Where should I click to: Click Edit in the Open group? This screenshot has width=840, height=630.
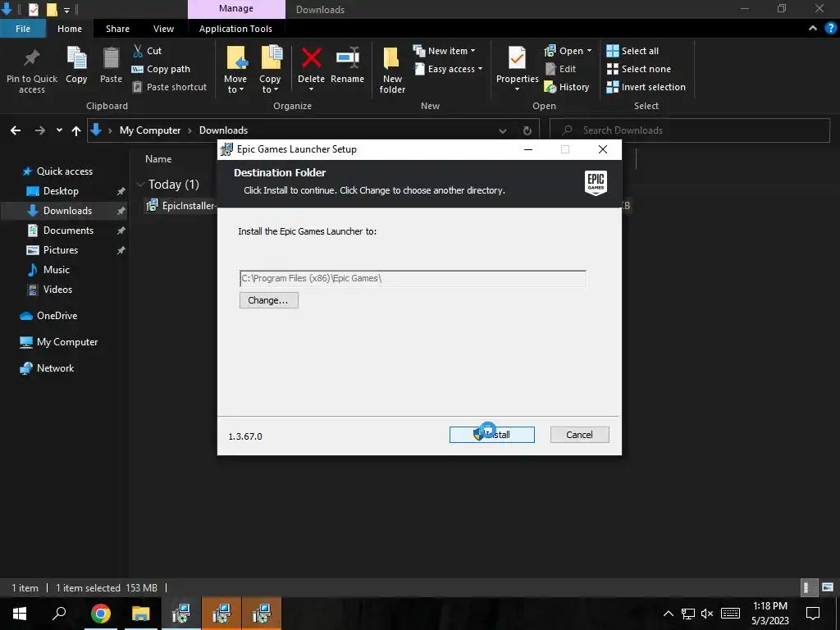click(x=560, y=69)
